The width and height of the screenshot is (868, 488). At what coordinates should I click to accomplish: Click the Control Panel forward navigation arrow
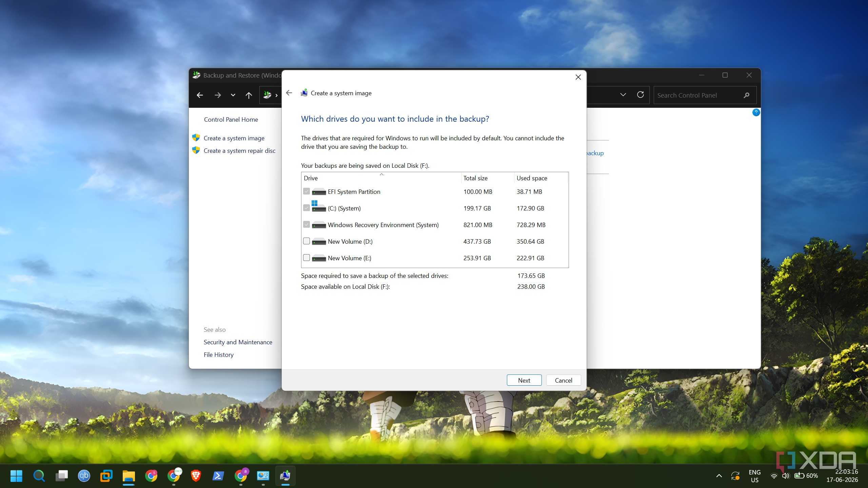[x=218, y=95]
